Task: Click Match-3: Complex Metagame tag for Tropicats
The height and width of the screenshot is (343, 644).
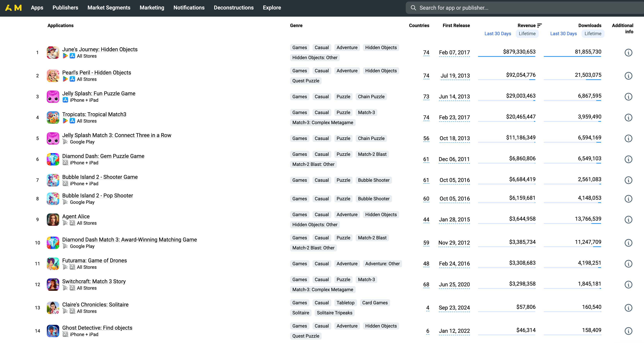Action: coord(323,123)
